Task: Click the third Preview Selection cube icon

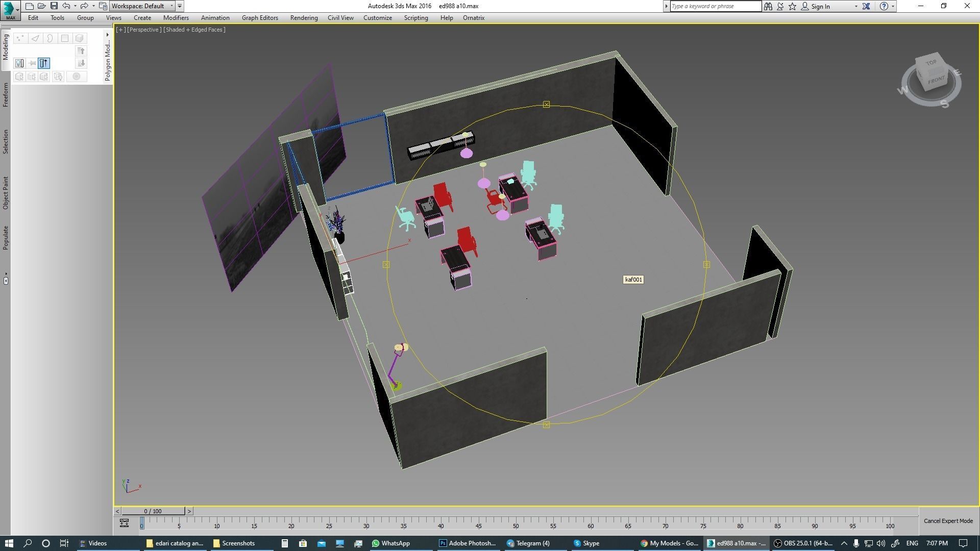Action: [x=44, y=77]
